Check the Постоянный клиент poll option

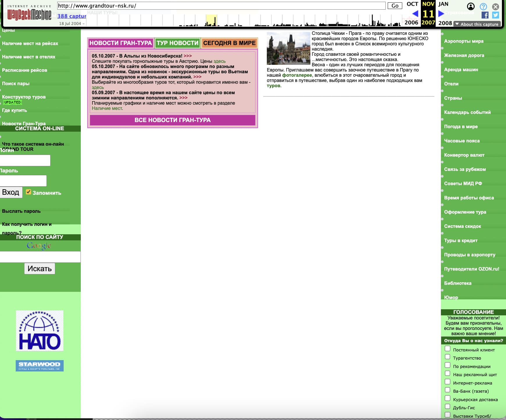click(x=448, y=348)
